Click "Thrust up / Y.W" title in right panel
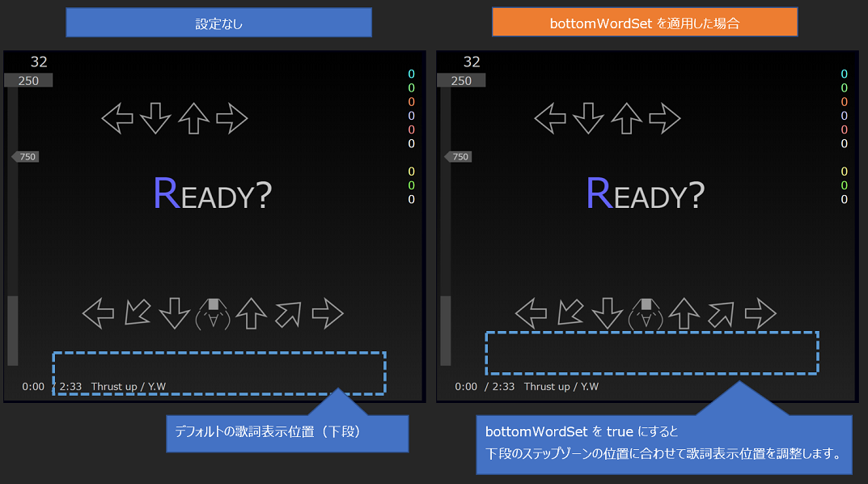This screenshot has width=868, height=484. tap(561, 387)
